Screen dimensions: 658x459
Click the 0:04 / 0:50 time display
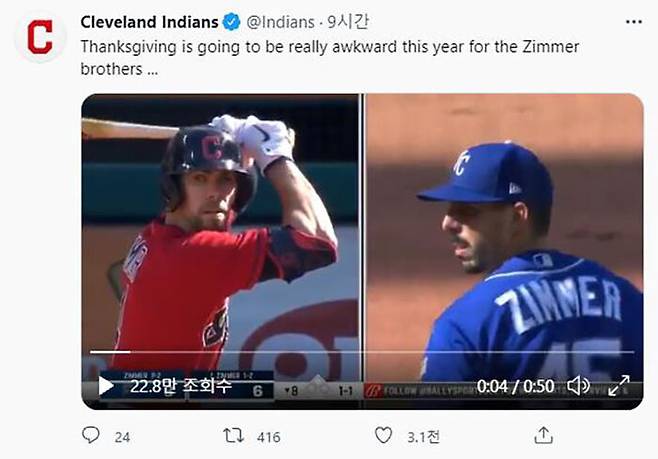pyautogui.click(x=516, y=386)
